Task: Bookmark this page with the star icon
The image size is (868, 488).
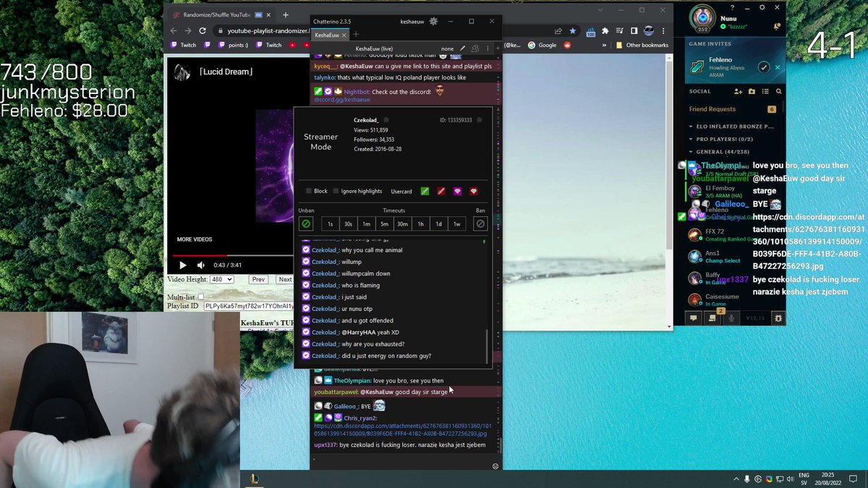Action: coord(573,31)
